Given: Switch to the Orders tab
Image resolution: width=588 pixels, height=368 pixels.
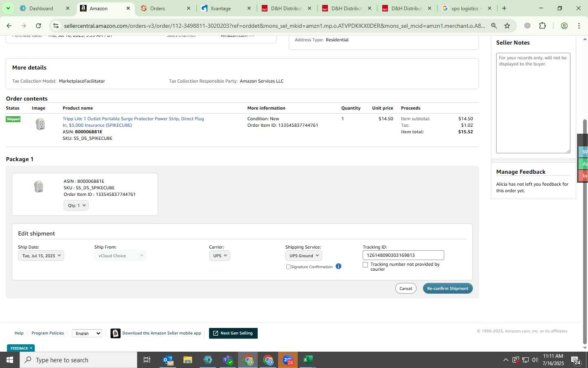Looking at the screenshot, I should [x=158, y=8].
